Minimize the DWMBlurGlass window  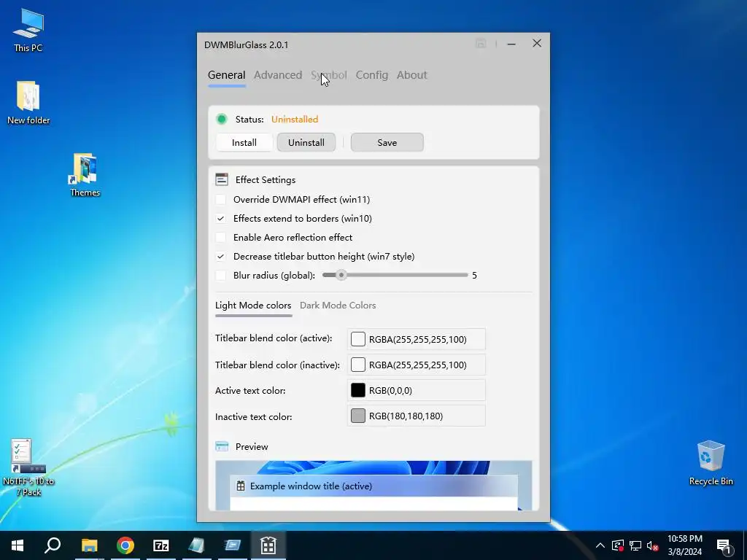click(511, 44)
